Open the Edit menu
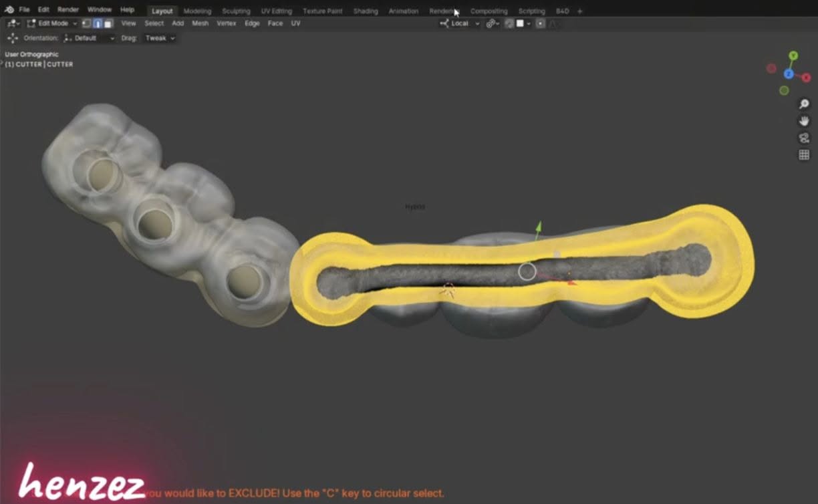This screenshot has width=818, height=504. point(43,10)
